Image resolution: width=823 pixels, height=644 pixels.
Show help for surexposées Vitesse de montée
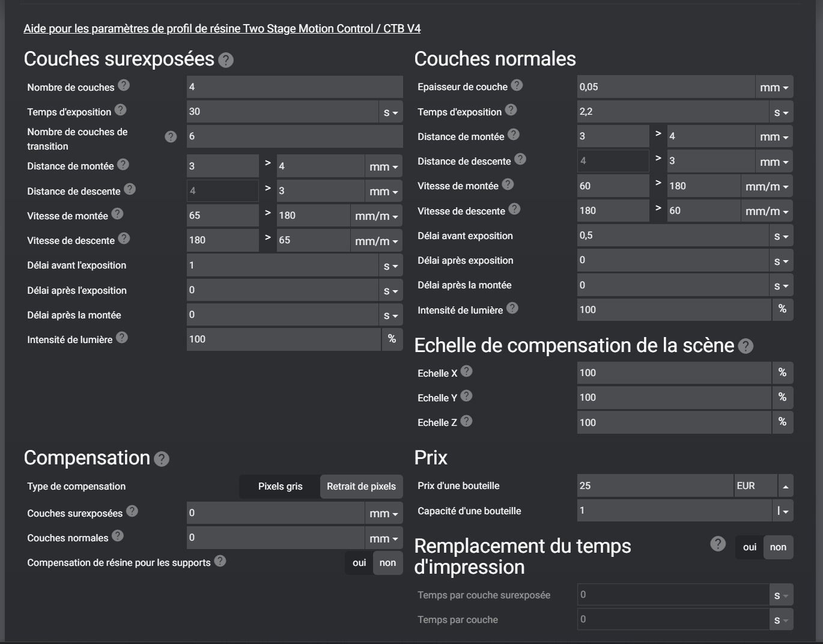(118, 214)
